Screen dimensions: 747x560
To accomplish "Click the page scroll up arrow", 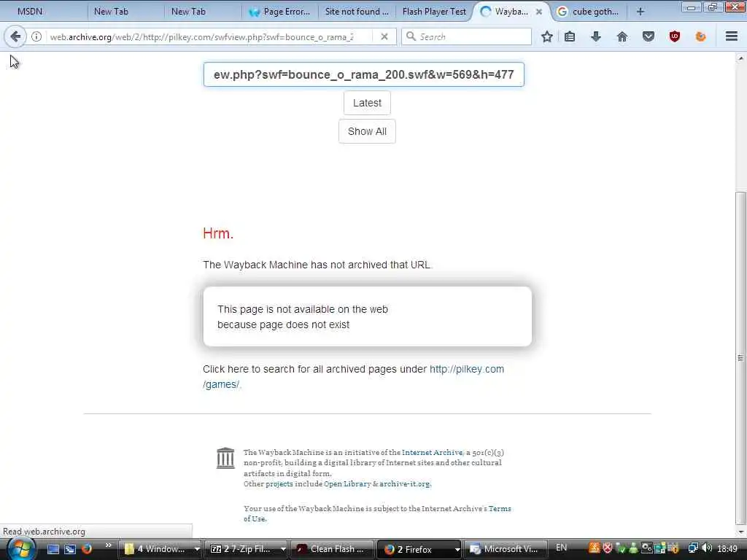I will (740, 58).
